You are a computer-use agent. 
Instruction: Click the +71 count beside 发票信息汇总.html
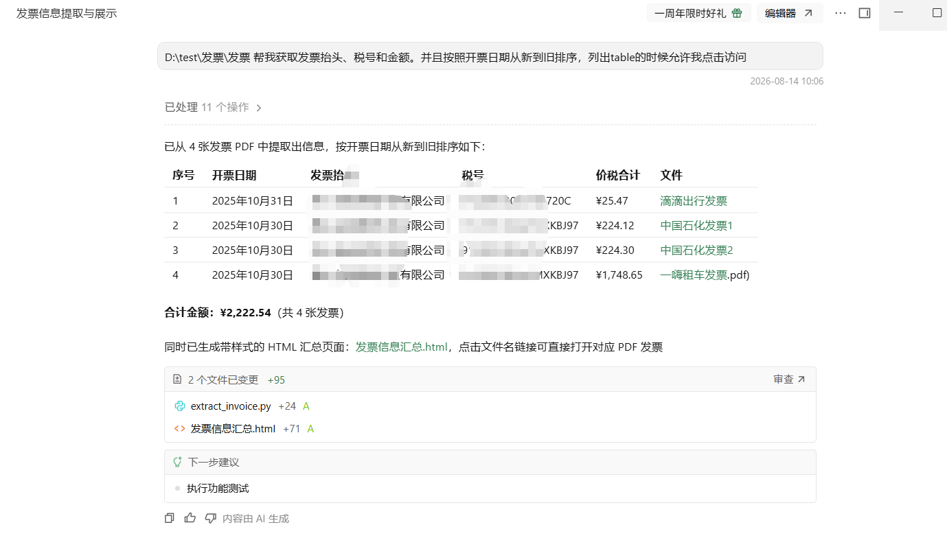click(292, 429)
